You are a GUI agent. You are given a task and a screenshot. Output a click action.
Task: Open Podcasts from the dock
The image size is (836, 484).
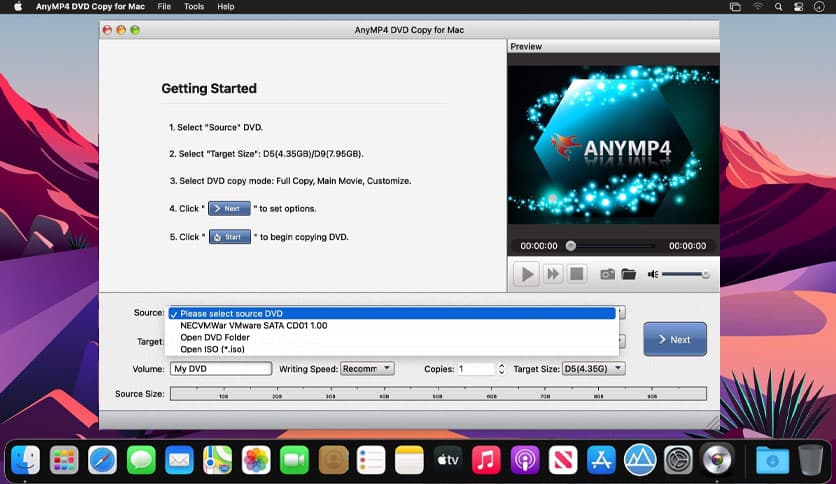525,459
